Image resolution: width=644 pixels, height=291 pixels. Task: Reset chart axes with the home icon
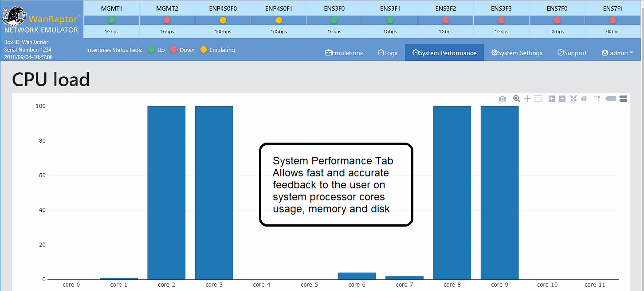click(x=584, y=98)
